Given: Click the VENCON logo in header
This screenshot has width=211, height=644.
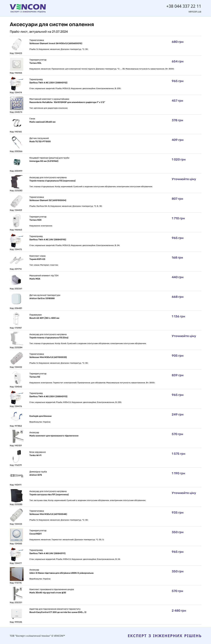Looking at the screenshot, I should [28, 8].
